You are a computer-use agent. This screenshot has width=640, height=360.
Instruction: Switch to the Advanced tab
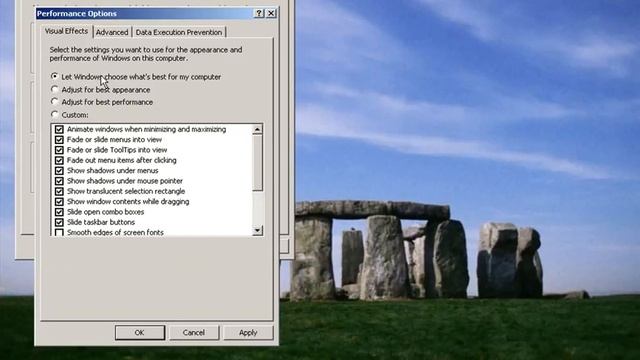[112, 32]
